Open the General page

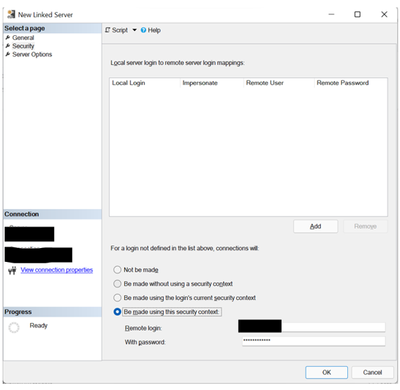coord(23,38)
